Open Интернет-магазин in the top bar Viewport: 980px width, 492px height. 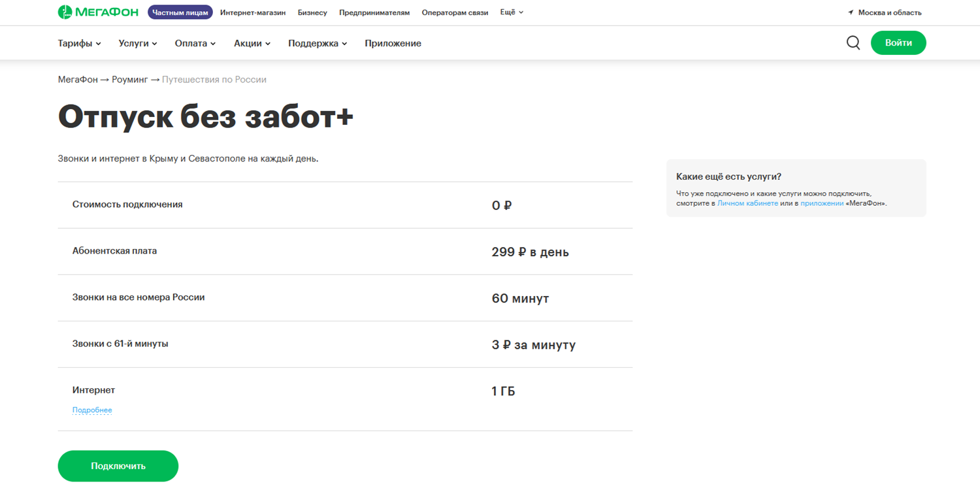click(253, 12)
